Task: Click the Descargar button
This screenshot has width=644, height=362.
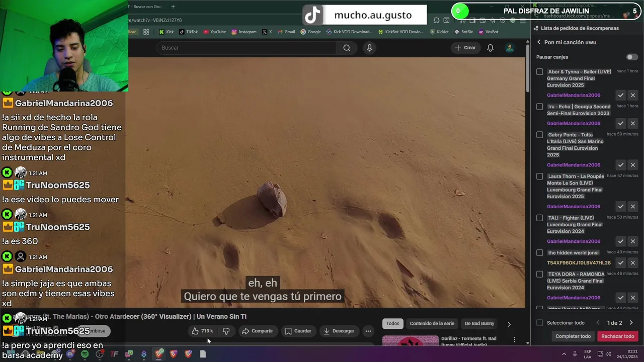Action: [339, 331]
